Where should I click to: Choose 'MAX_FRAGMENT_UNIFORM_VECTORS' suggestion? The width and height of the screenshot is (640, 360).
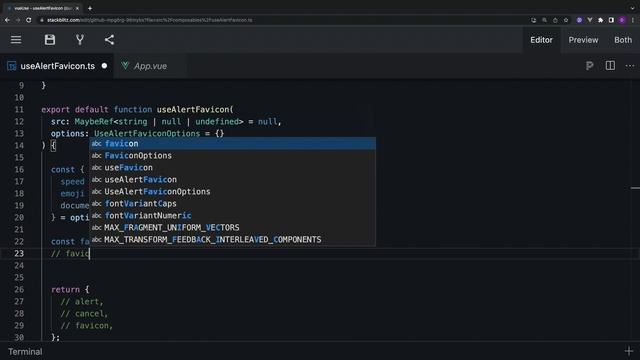(x=233, y=227)
